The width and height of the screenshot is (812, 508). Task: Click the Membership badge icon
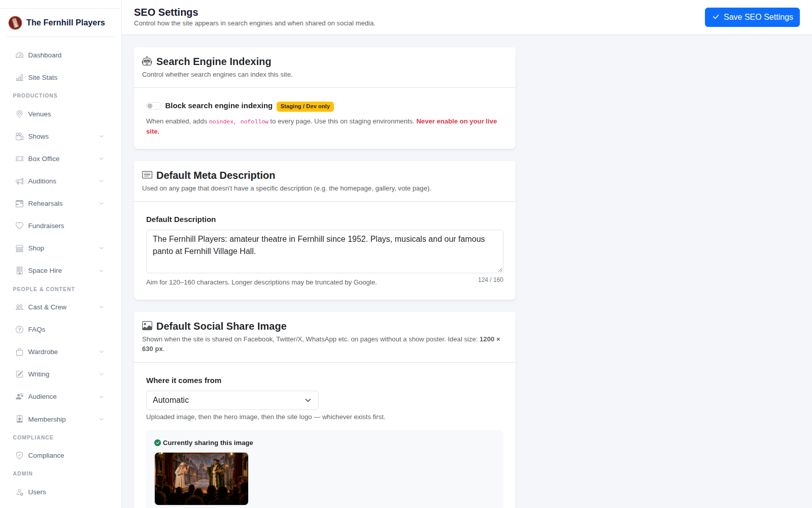click(x=20, y=420)
